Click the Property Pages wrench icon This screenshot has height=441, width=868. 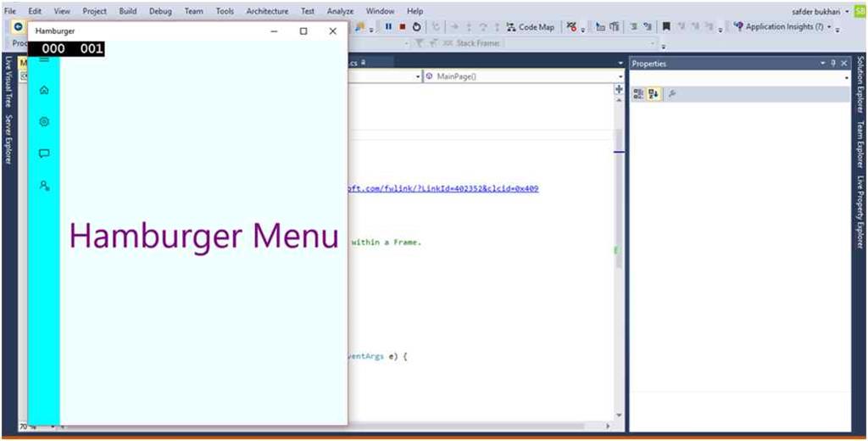point(671,94)
